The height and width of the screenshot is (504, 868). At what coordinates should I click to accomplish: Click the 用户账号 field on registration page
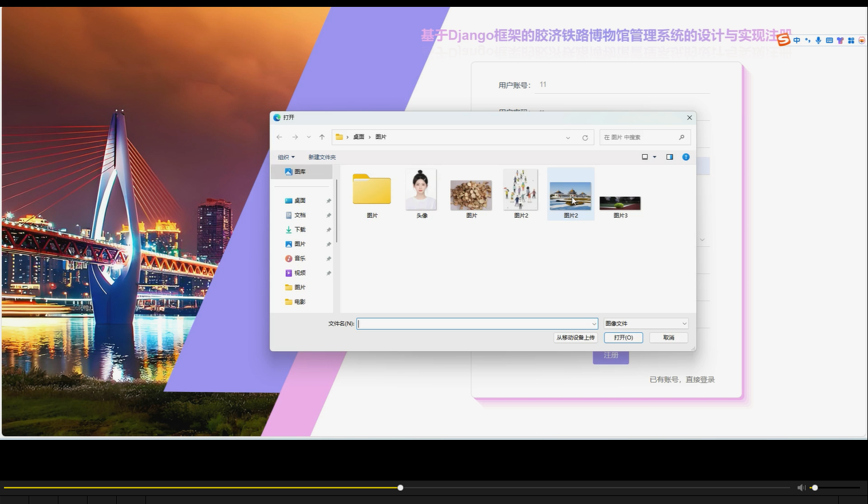tap(623, 85)
